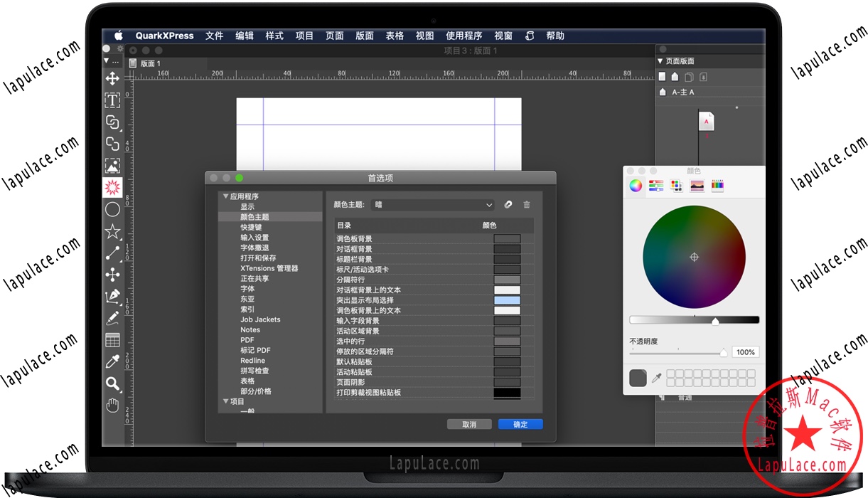The height and width of the screenshot is (498, 868).
Task: Select the Table tool
Action: click(x=112, y=340)
